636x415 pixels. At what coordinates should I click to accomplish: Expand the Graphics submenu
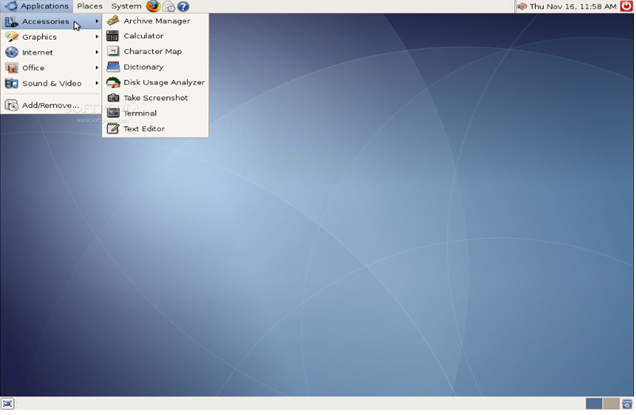pyautogui.click(x=40, y=37)
